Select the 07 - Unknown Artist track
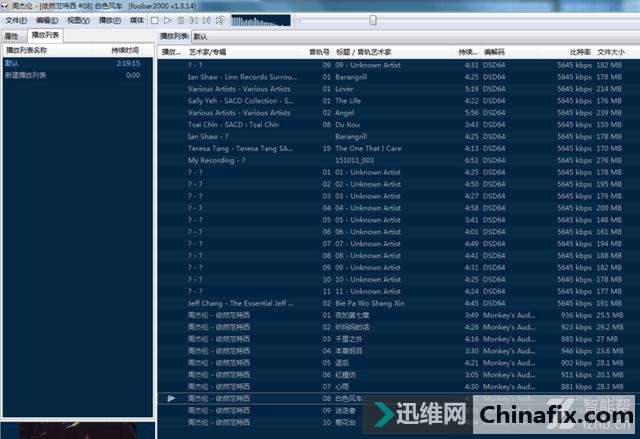 coord(398,244)
